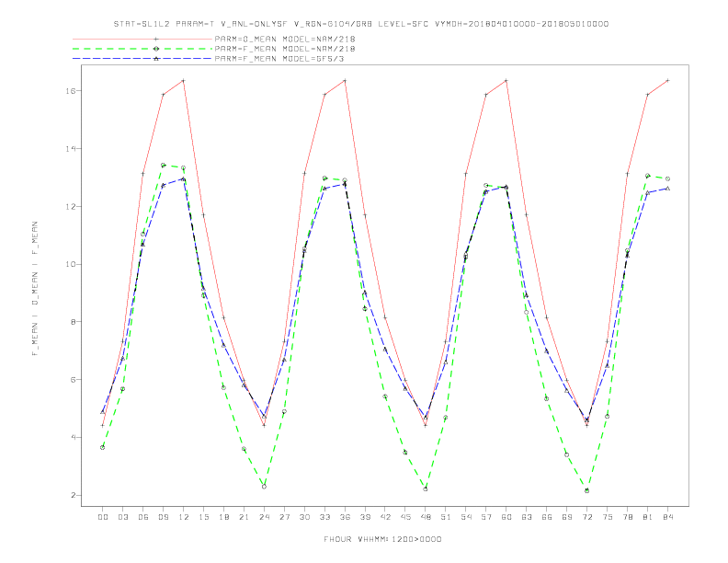
Task: Click x-axis forecast hour label 18
Action: (223, 517)
